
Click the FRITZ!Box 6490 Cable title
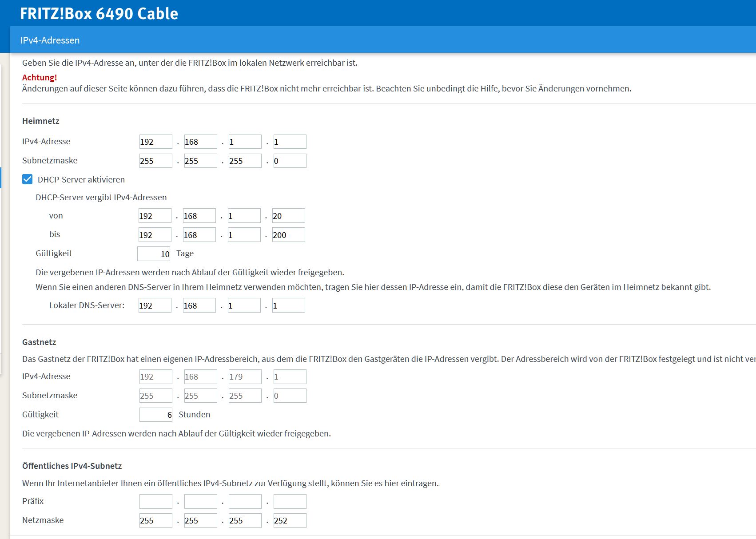pos(99,14)
